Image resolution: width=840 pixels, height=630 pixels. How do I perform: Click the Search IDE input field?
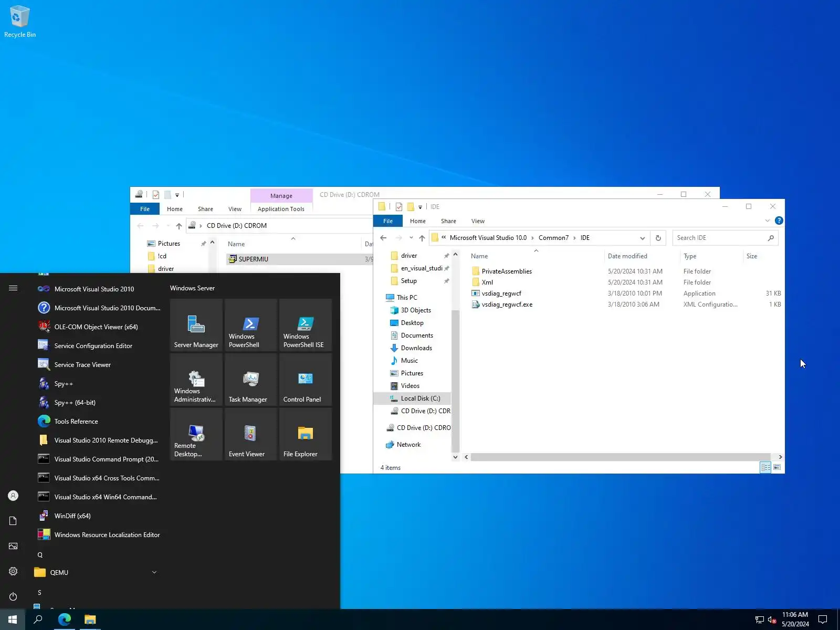click(725, 238)
